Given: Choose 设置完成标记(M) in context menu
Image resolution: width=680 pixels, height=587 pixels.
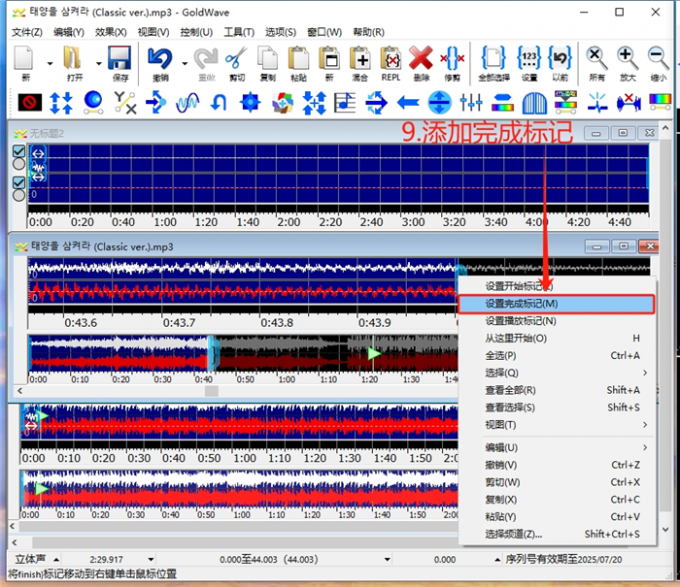Looking at the screenshot, I should tap(556, 304).
